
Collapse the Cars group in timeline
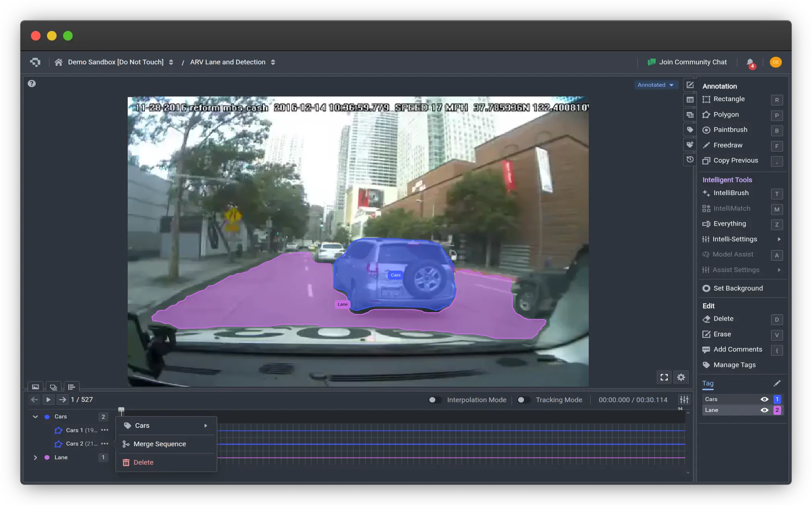point(35,417)
